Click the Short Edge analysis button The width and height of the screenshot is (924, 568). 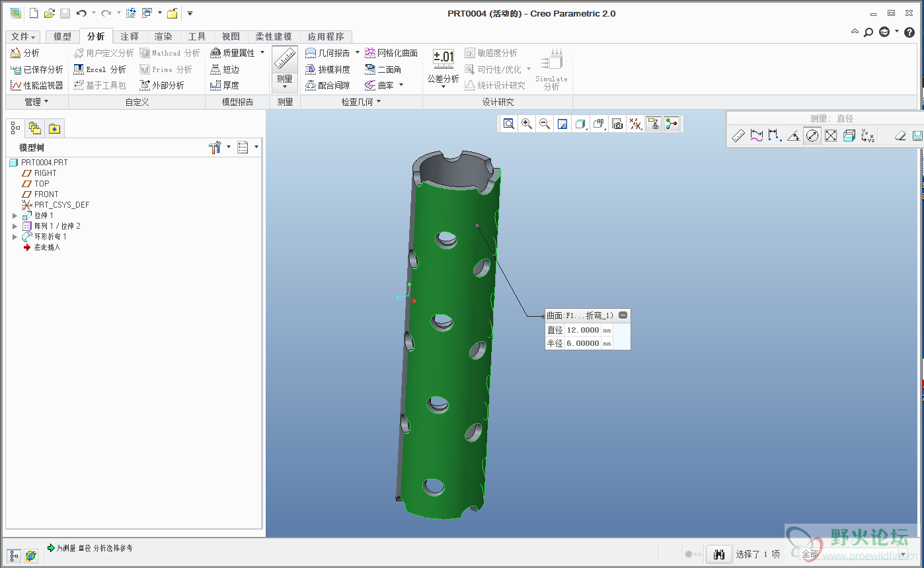225,69
